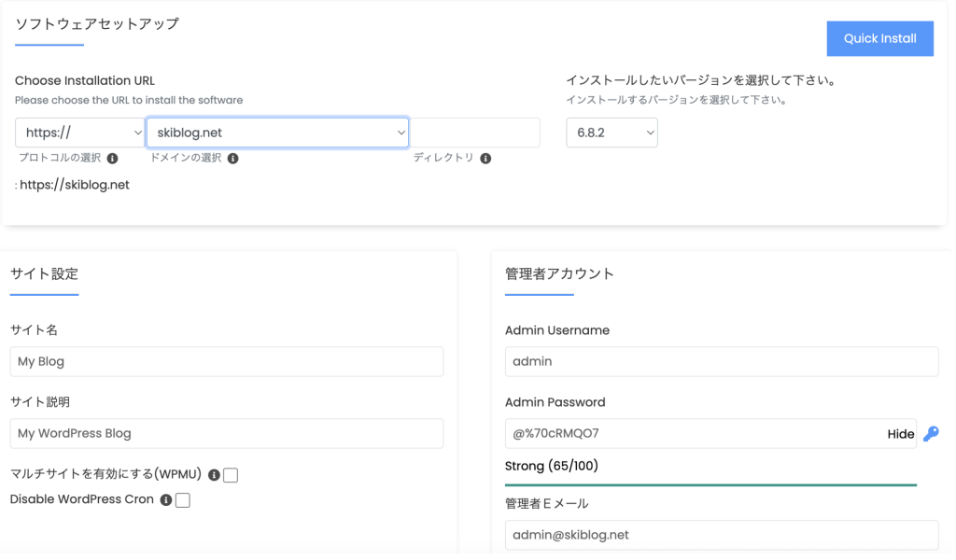The image size is (956, 560).
Task: Click the info icon for Disable WordPress Cron
Action: tap(166, 500)
